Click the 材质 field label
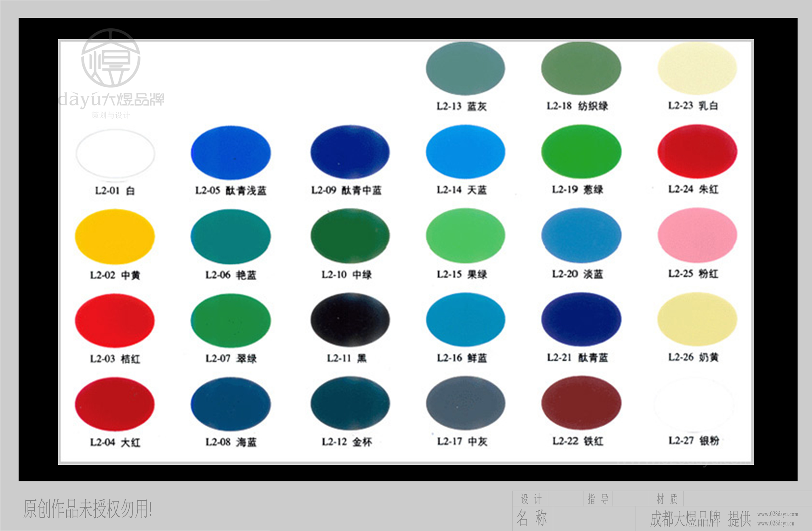Viewport: 812px width, 531px height. tap(667, 499)
